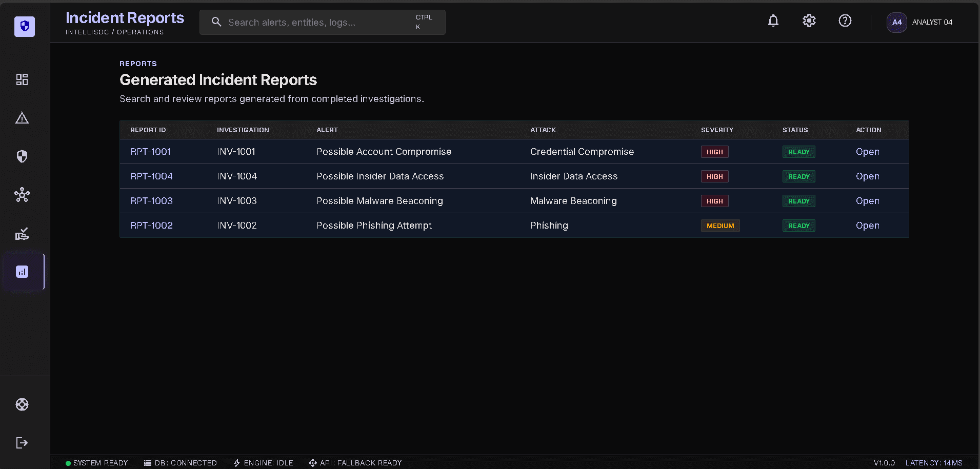Open settings gear icon
Screen dimensions: 980x469
click(x=809, y=21)
